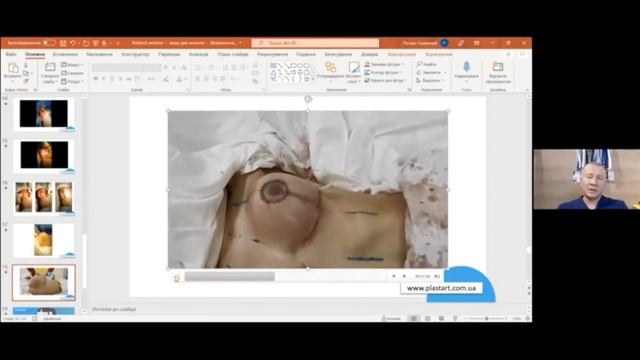
Task: Click the Copy icon
Action: click(26, 73)
